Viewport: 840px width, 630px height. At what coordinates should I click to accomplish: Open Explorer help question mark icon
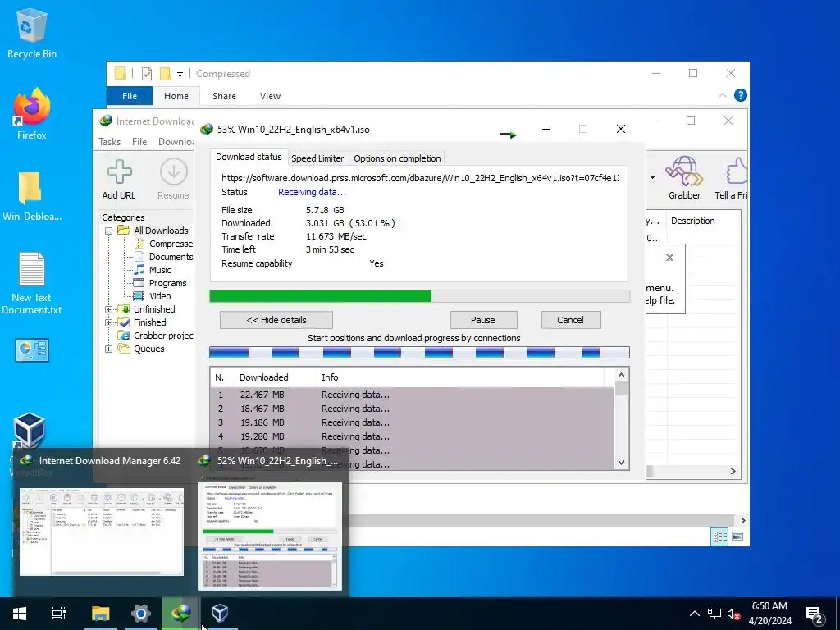point(741,95)
